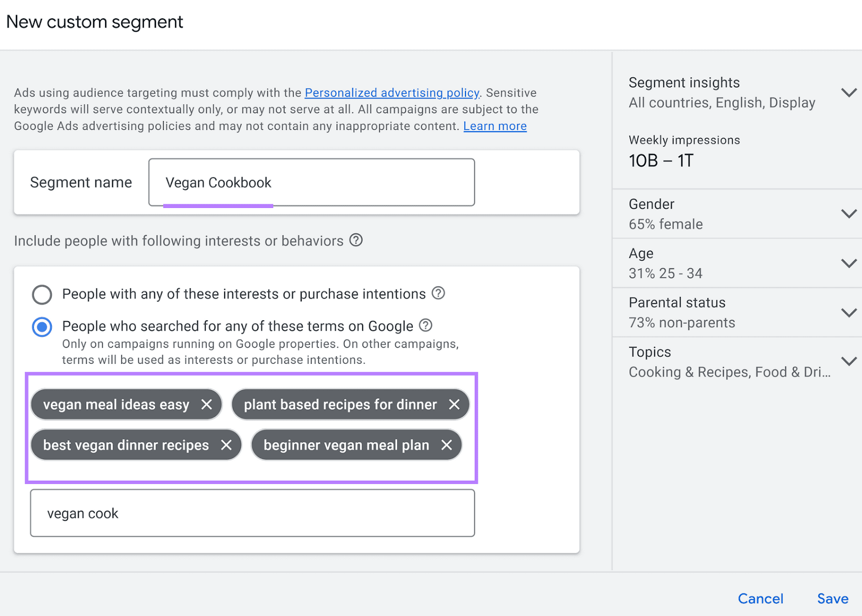
Task: Expand the Parental status row
Action: pyautogui.click(x=849, y=313)
